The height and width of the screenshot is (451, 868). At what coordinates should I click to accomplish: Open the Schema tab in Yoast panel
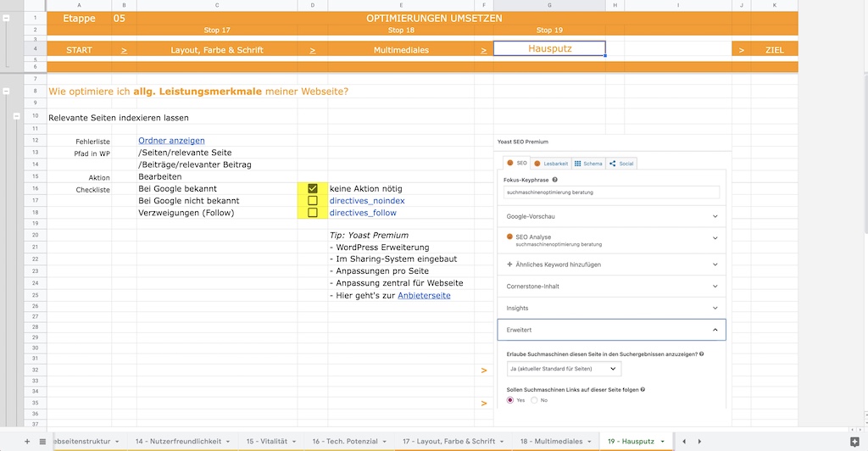point(588,164)
